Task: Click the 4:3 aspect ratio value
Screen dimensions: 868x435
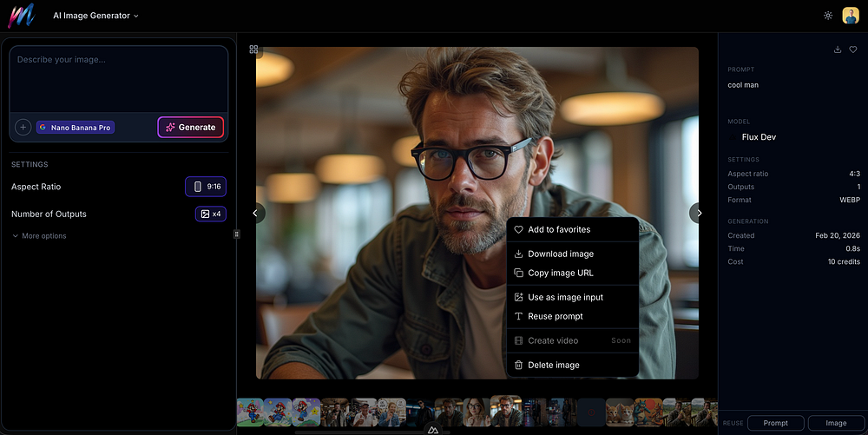Action: tap(855, 174)
